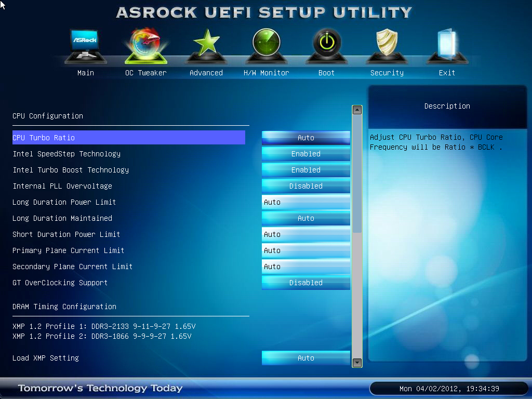Click the Long Duration Power Limit field
Image resolution: width=532 pixels, height=399 pixels.
[x=305, y=202]
